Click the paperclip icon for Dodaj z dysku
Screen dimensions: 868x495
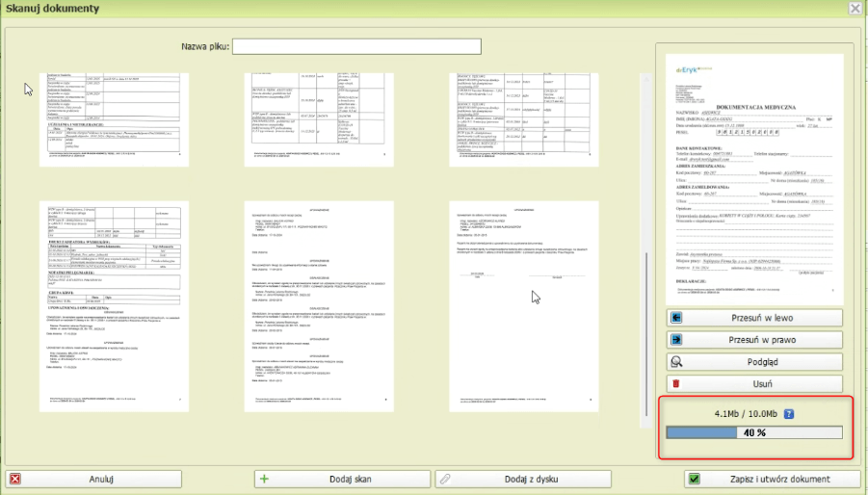pyautogui.click(x=444, y=479)
